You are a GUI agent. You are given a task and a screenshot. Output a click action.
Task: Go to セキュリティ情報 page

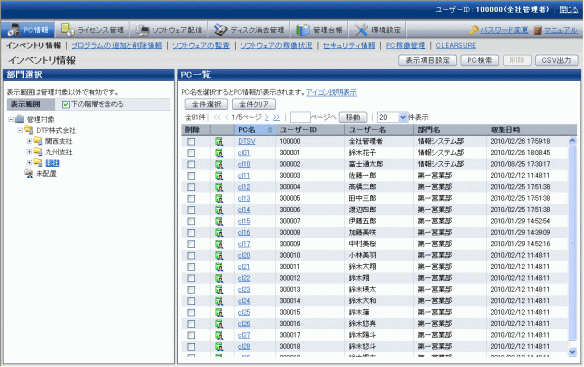coord(349,45)
